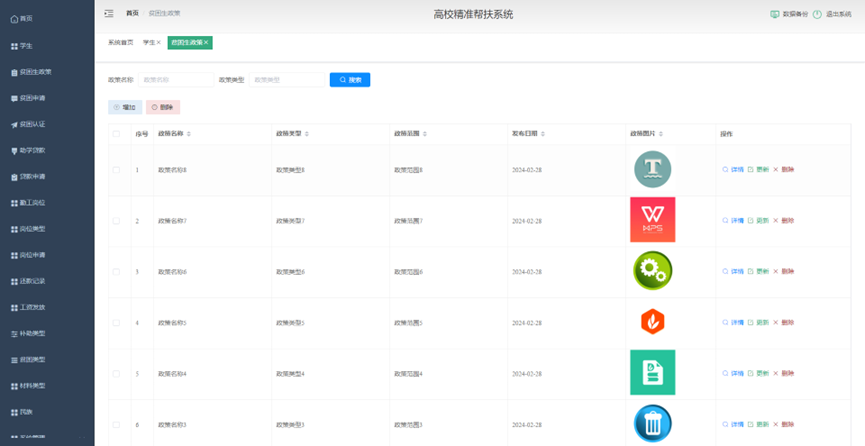Screen dimensions: 865x446
Task: Open the blue trash image in 政策名称3 row
Action: 653,423
